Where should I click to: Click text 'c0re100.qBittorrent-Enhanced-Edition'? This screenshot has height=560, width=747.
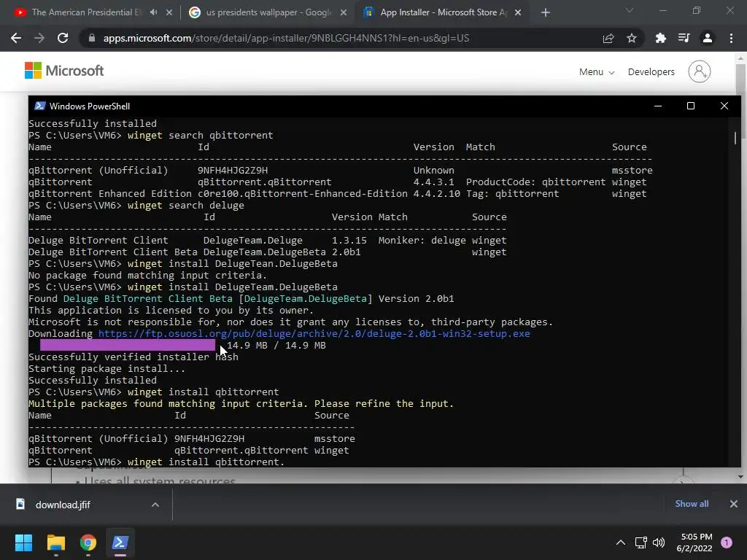point(303,194)
